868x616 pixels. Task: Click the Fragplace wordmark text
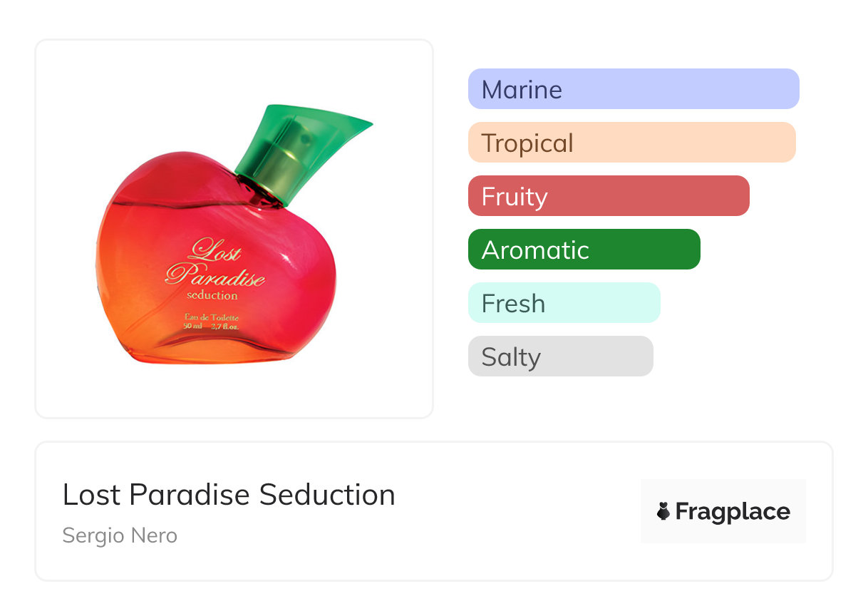(x=733, y=512)
